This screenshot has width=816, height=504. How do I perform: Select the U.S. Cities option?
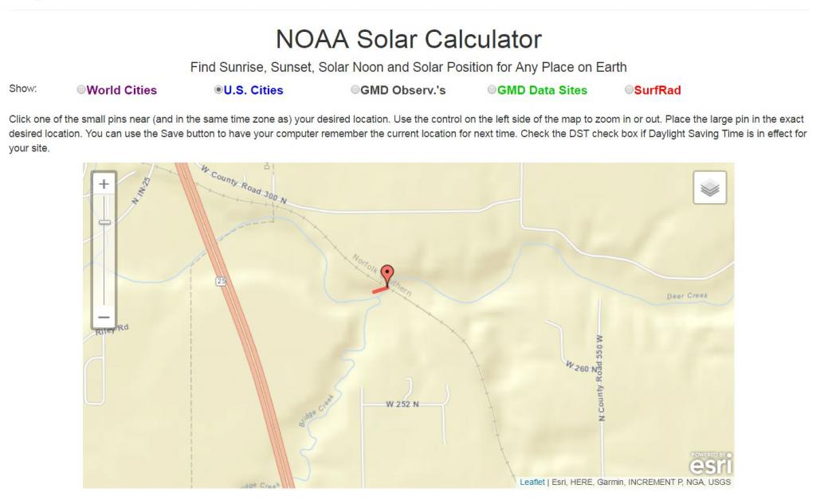click(218, 91)
